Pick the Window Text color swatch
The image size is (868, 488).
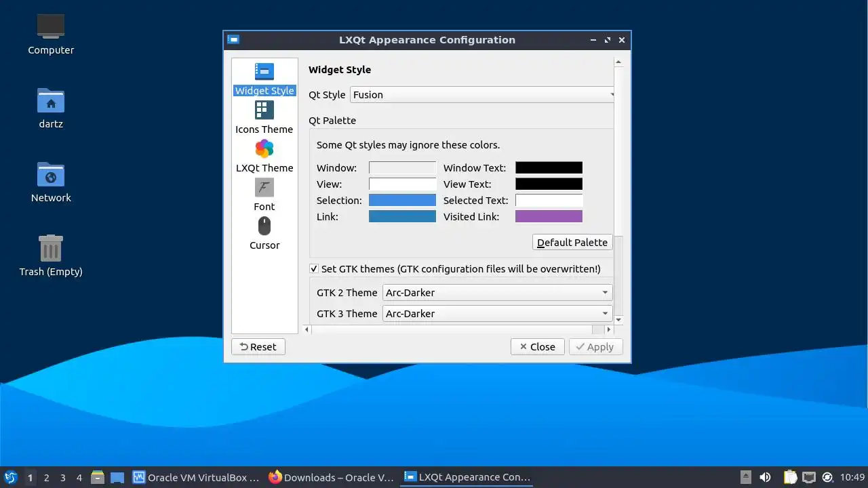pos(549,167)
